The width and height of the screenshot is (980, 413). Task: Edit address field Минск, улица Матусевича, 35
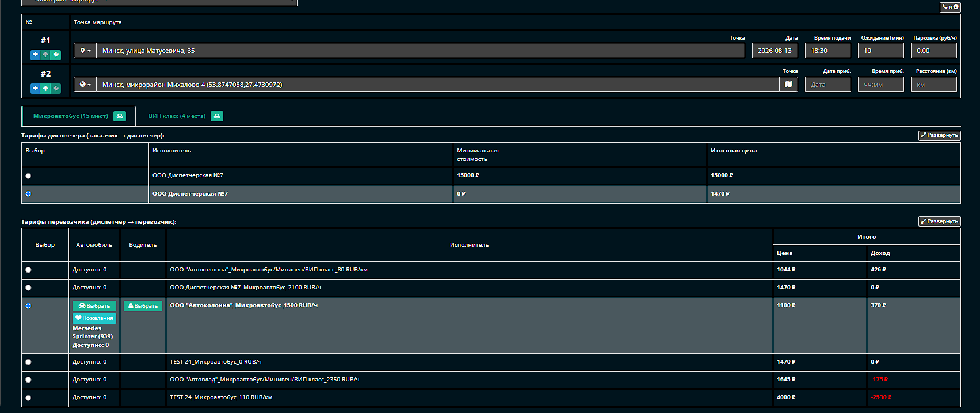point(421,51)
